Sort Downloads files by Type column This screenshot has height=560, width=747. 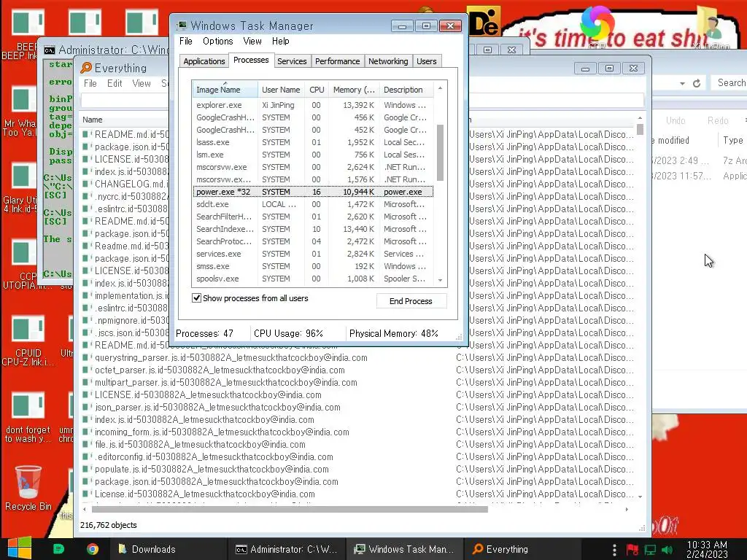coord(732,140)
